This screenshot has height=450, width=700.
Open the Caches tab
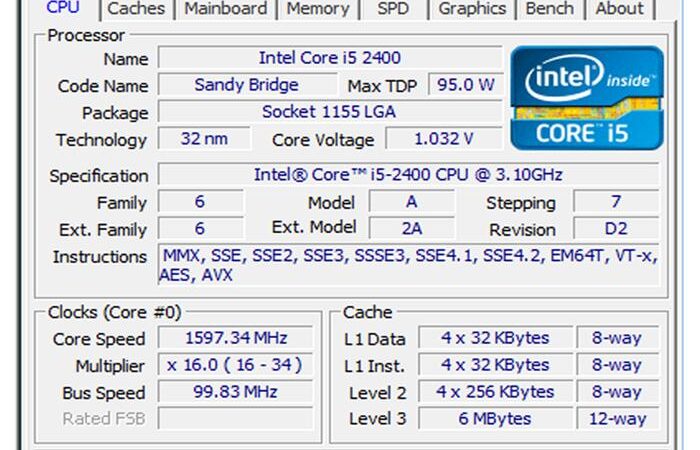(136, 8)
